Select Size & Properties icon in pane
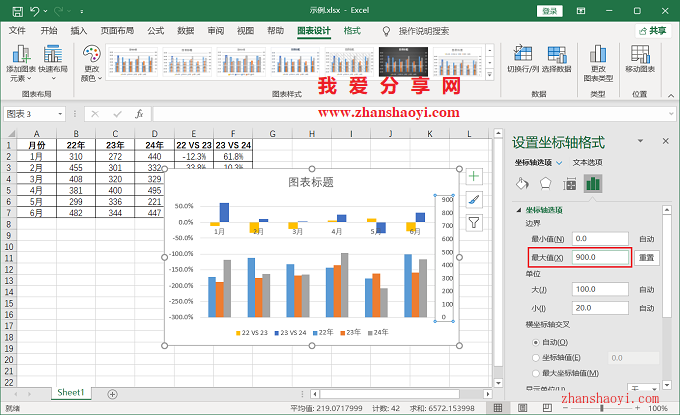 coord(569,184)
